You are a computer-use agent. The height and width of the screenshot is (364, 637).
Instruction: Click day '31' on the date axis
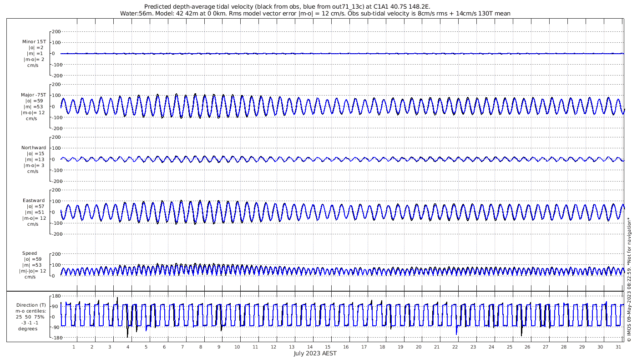click(618, 347)
